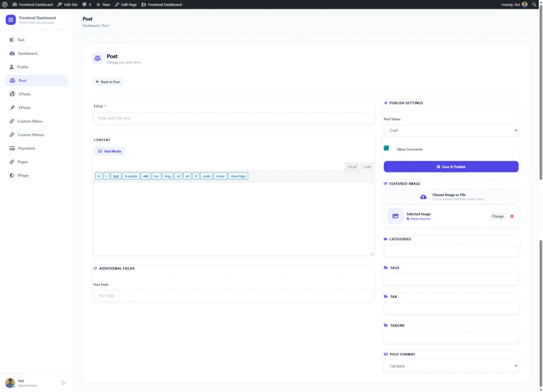Click Choose Image or File upload area
543x392 pixels.
coord(451,197)
